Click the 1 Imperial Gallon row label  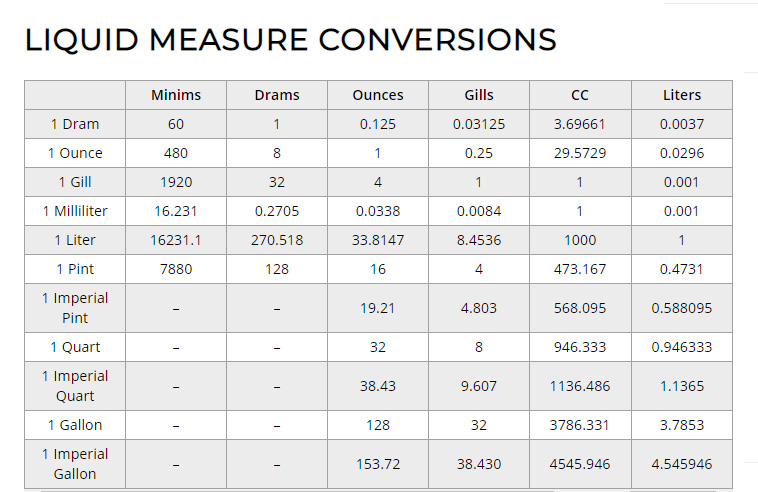tap(75, 463)
